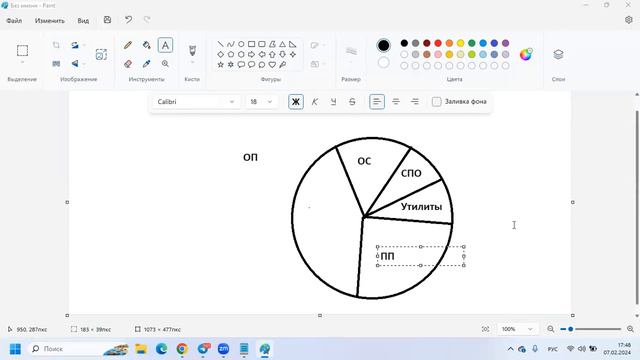Expand the Rotate dropdown arrow
640x360 pixels.
[x=84, y=45]
